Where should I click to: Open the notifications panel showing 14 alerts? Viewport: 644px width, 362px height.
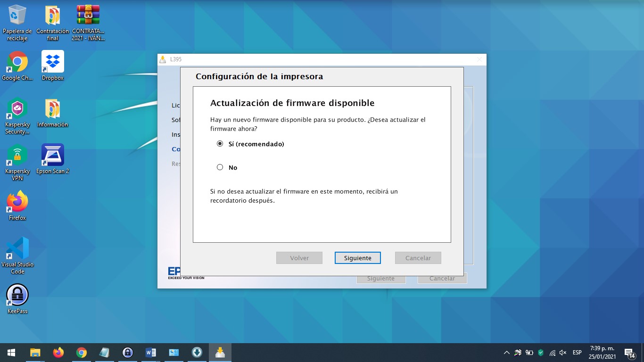(629, 352)
